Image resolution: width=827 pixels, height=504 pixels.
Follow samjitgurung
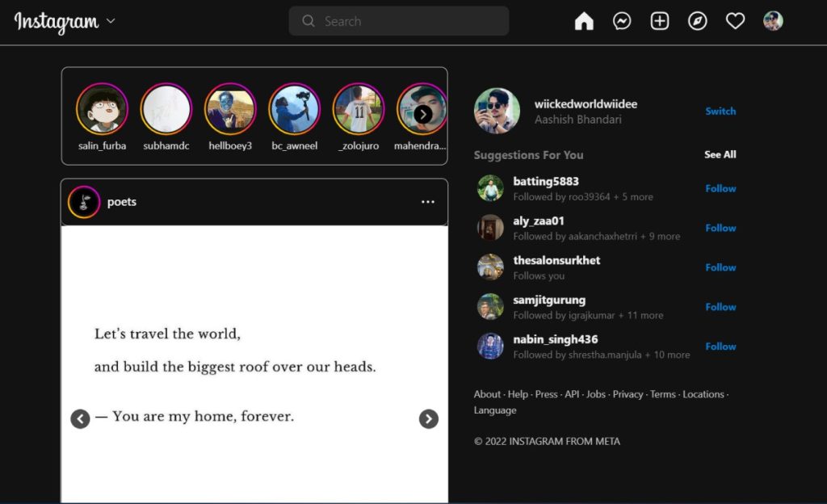click(x=720, y=308)
